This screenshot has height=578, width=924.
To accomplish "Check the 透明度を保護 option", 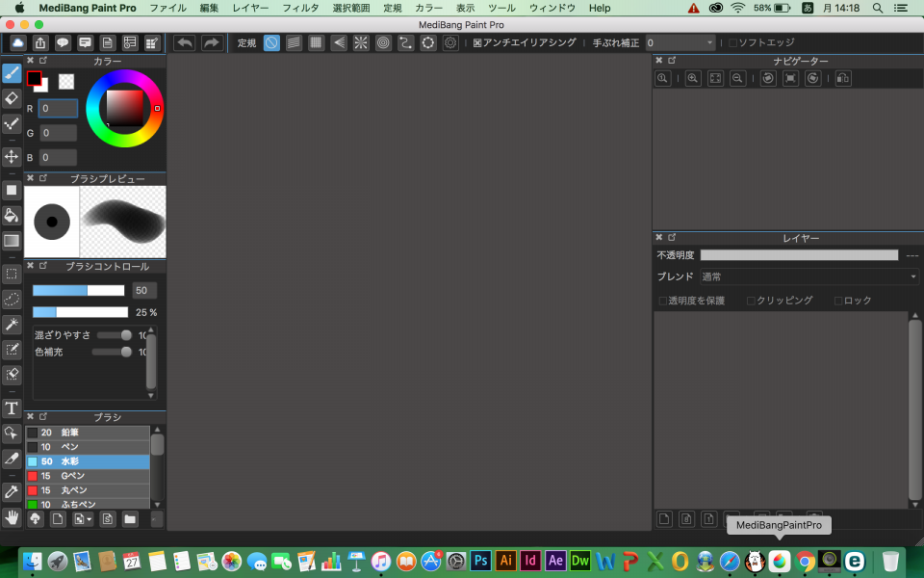I will [x=663, y=301].
